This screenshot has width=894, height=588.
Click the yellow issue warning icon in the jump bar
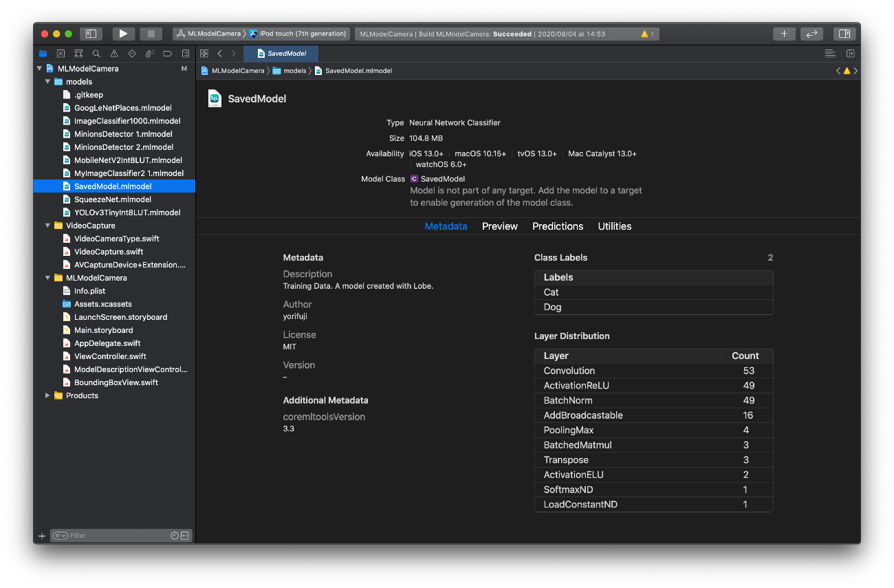847,71
